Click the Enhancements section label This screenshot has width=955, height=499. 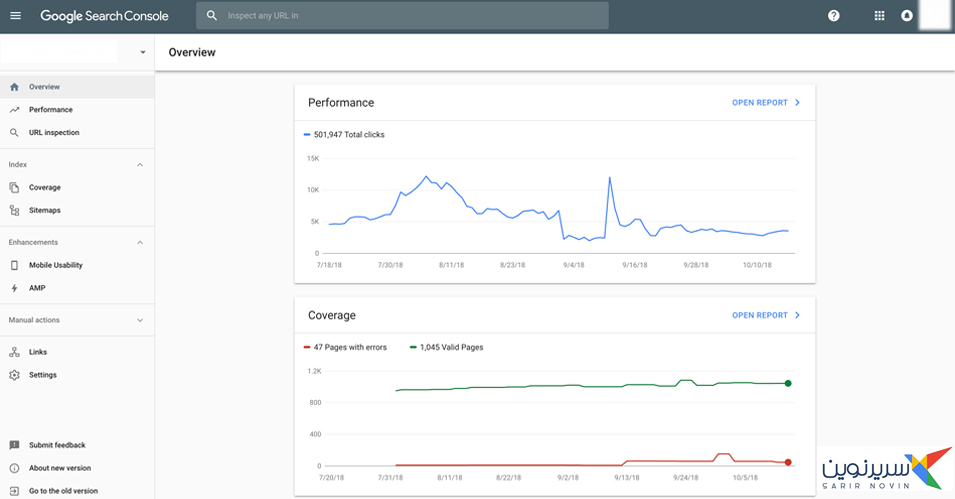click(33, 242)
